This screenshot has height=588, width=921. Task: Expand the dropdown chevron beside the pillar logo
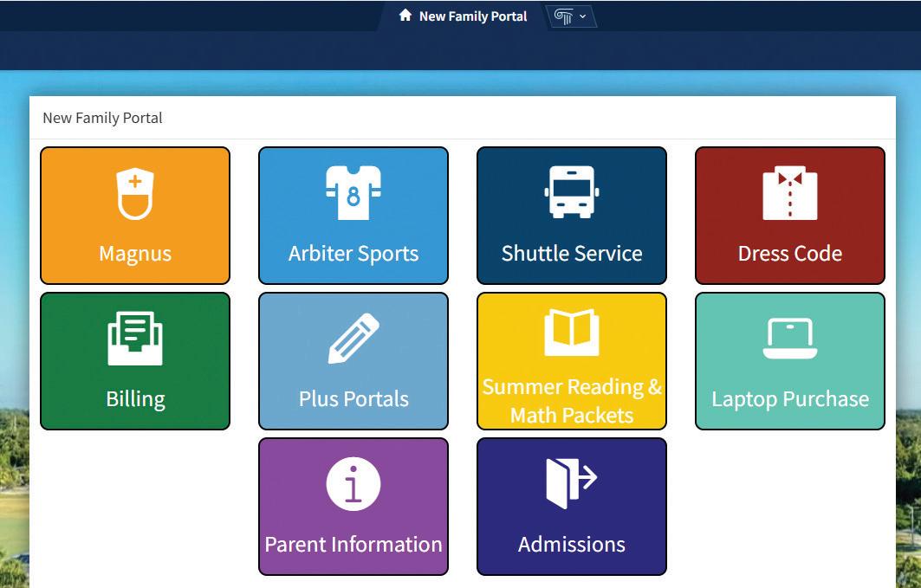583,16
